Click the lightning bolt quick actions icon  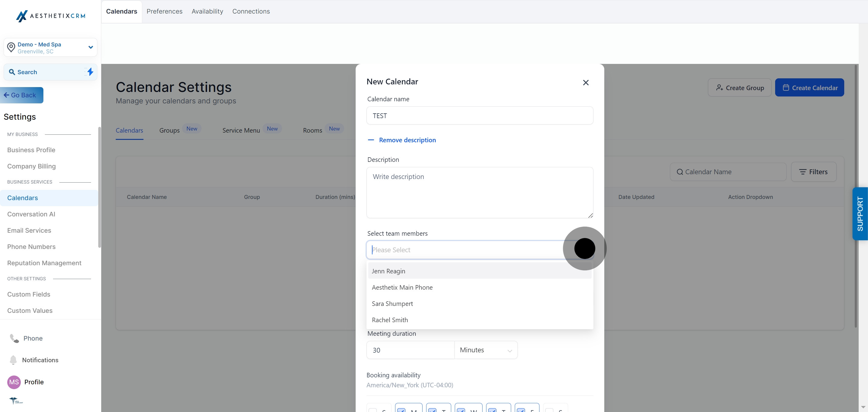click(x=90, y=72)
